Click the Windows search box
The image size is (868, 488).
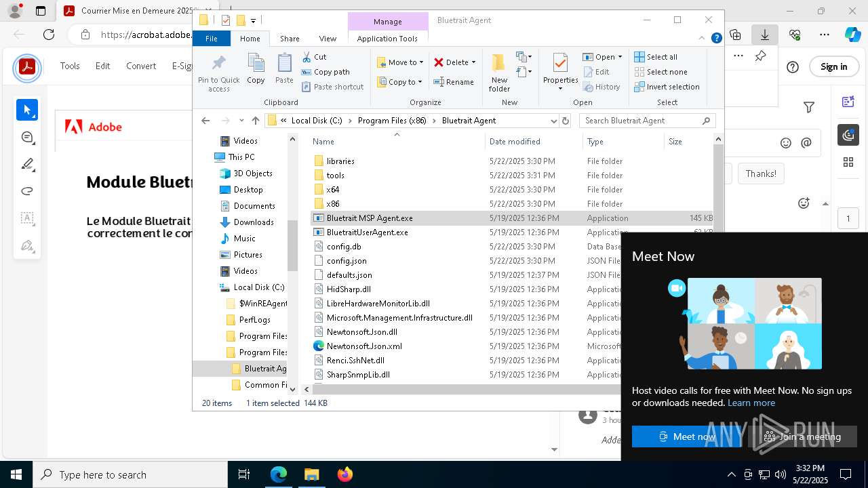coord(130,474)
